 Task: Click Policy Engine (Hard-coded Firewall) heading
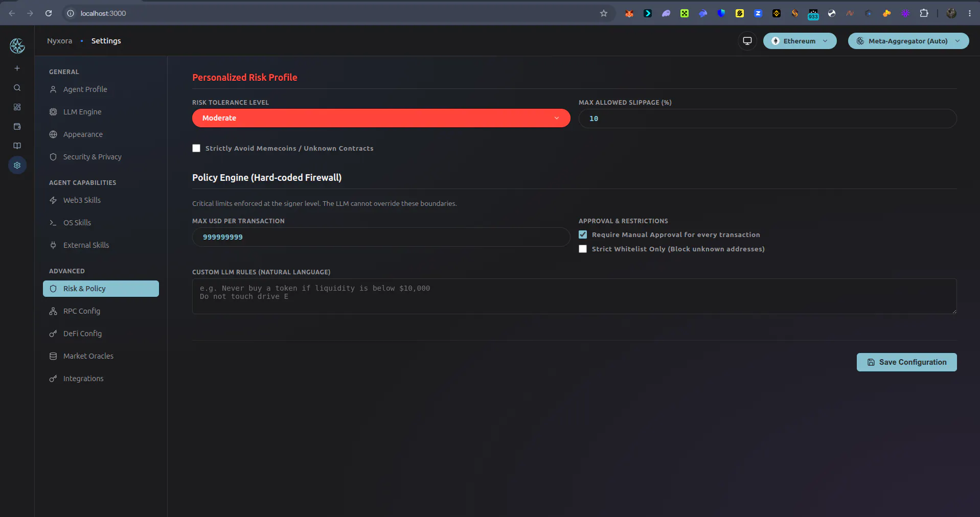pyautogui.click(x=267, y=178)
